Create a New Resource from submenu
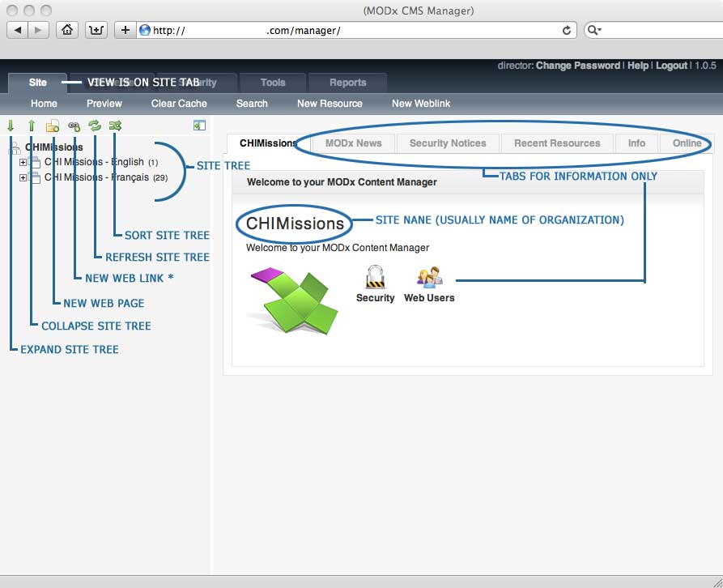Screen dimensions: 723x588 point(330,104)
